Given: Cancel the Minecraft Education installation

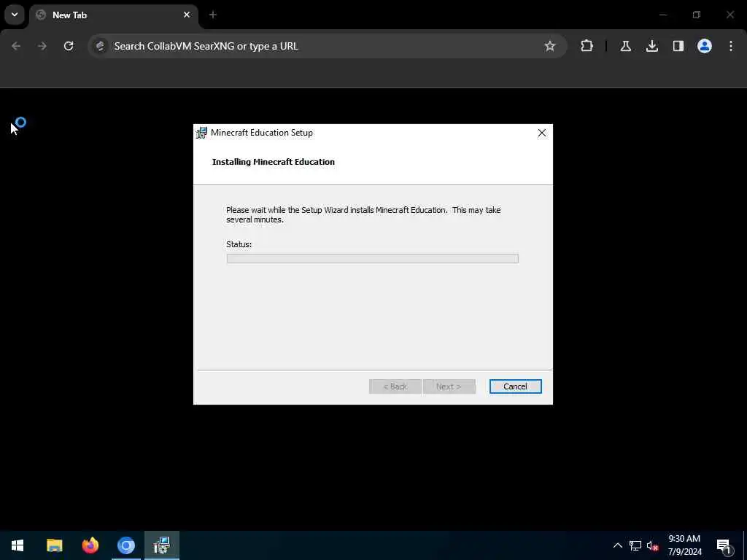Looking at the screenshot, I should tap(515, 386).
